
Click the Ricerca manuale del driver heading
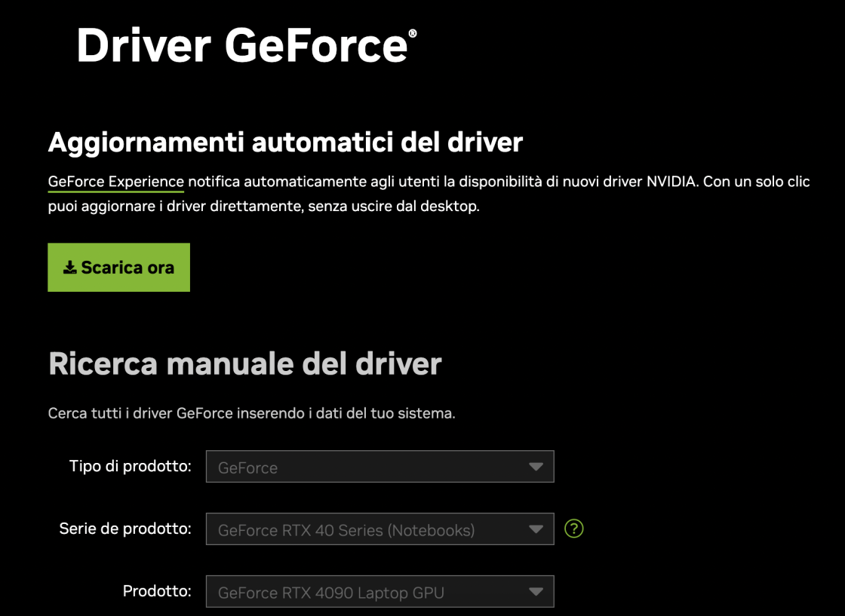[x=244, y=363]
